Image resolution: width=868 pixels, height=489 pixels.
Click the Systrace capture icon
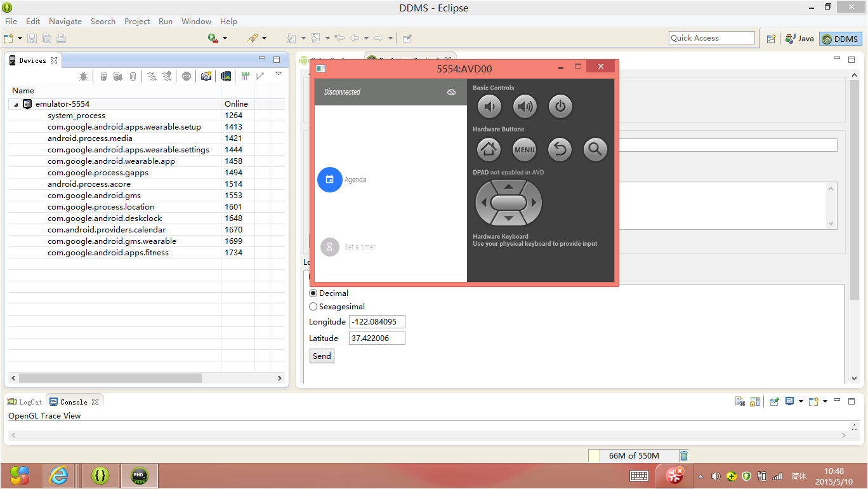click(245, 76)
